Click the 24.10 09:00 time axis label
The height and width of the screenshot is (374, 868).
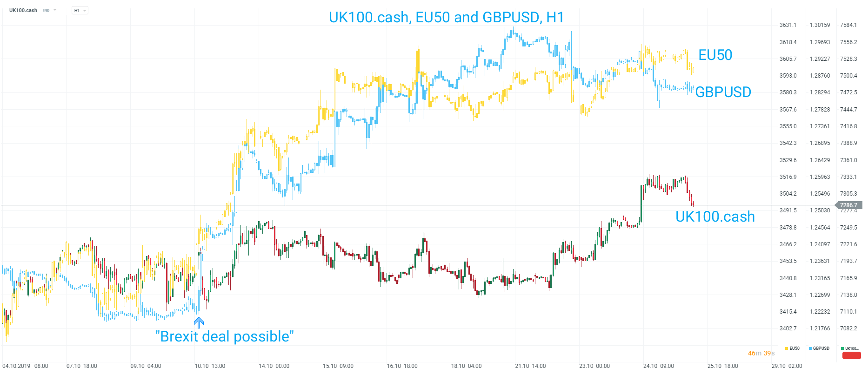point(658,366)
